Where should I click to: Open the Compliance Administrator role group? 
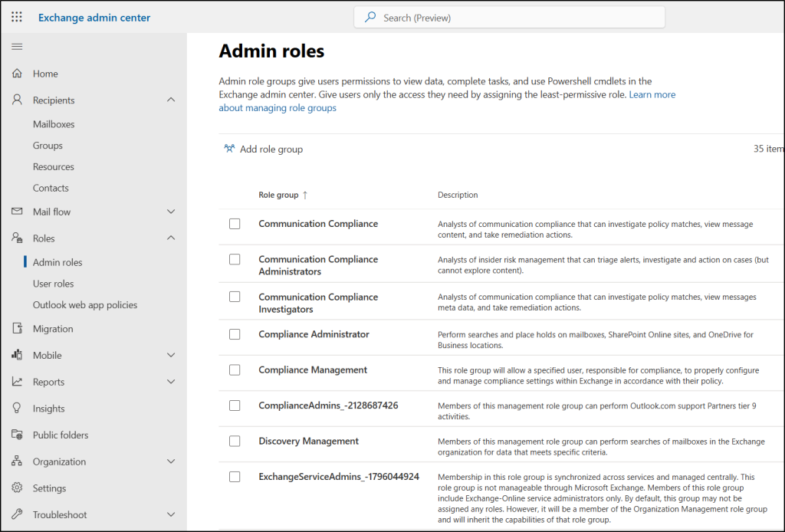(314, 334)
